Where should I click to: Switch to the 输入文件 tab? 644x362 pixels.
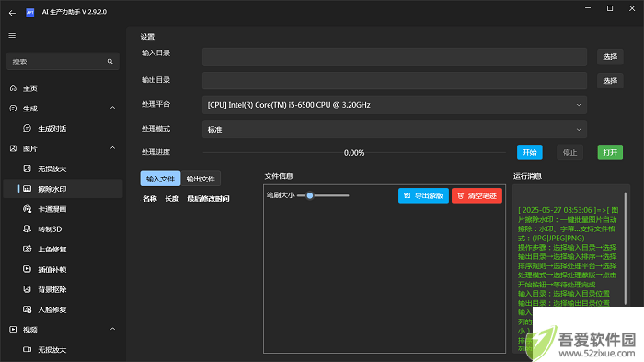click(x=160, y=179)
